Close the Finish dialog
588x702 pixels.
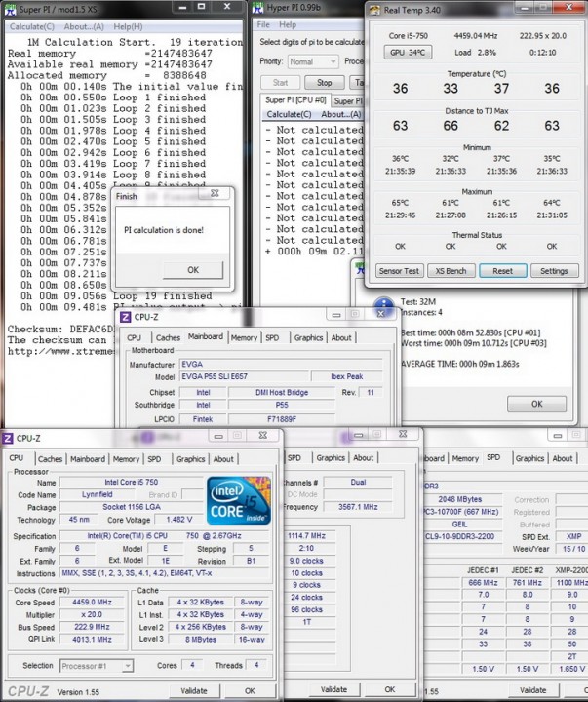[215, 193]
